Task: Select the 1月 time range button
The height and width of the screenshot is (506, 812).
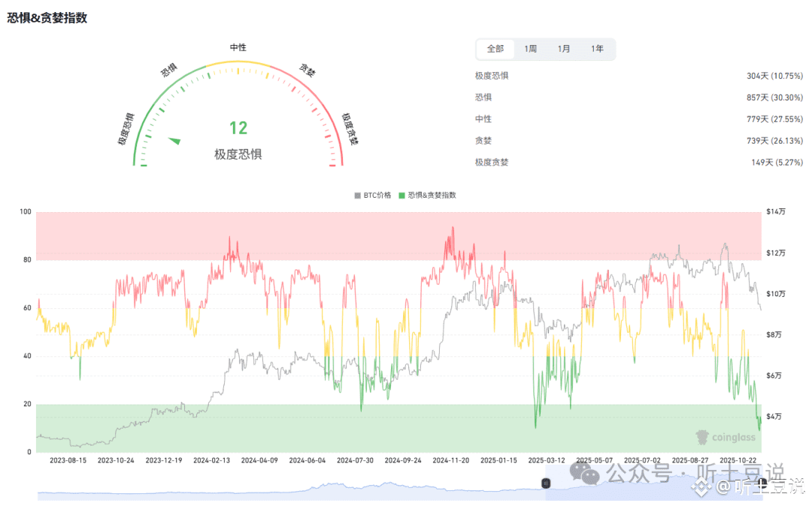Action: pyautogui.click(x=564, y=49)
